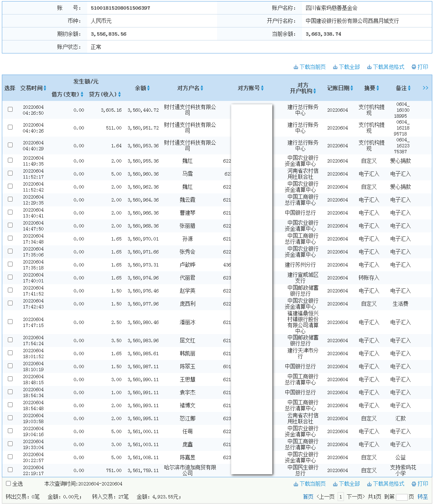The width and height of the screenshot is (433, 504).
Task: Click the top download other formats icon
Action: (x=369, y=67)
